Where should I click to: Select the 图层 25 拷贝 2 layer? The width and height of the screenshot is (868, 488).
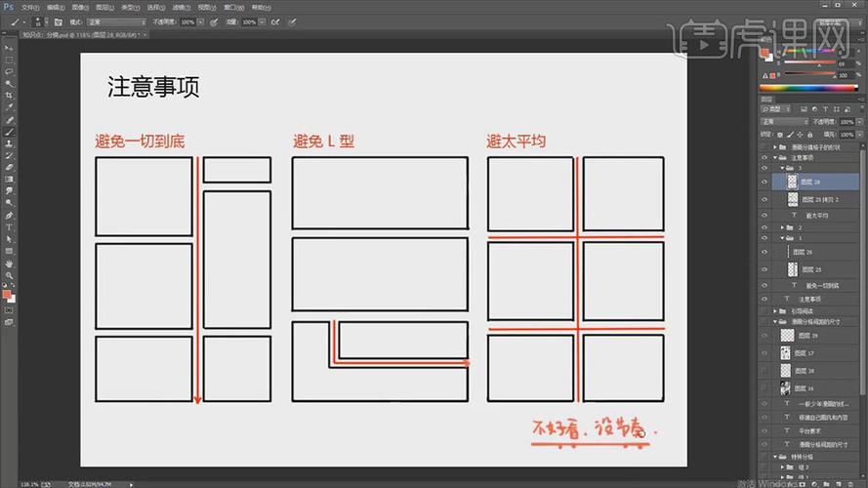pos(815,198)
